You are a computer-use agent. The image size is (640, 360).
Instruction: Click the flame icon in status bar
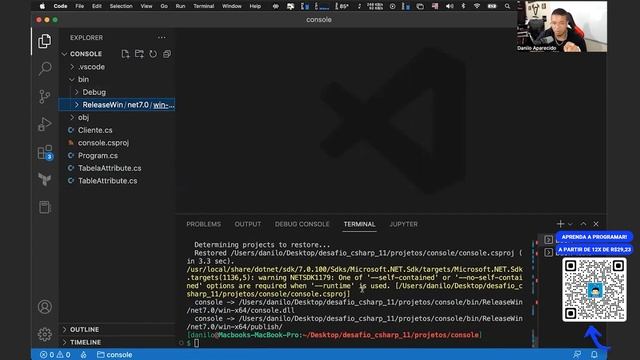pos(83,355)
